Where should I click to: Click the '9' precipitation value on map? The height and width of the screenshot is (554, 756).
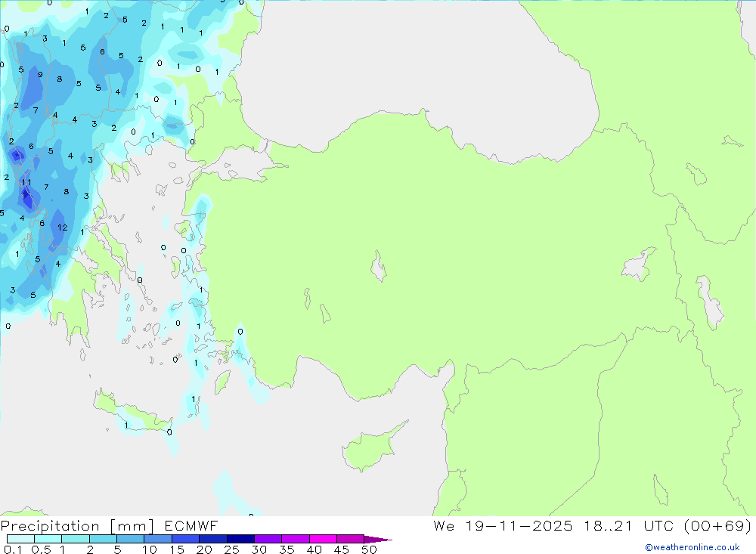click(x=41, y=75)
